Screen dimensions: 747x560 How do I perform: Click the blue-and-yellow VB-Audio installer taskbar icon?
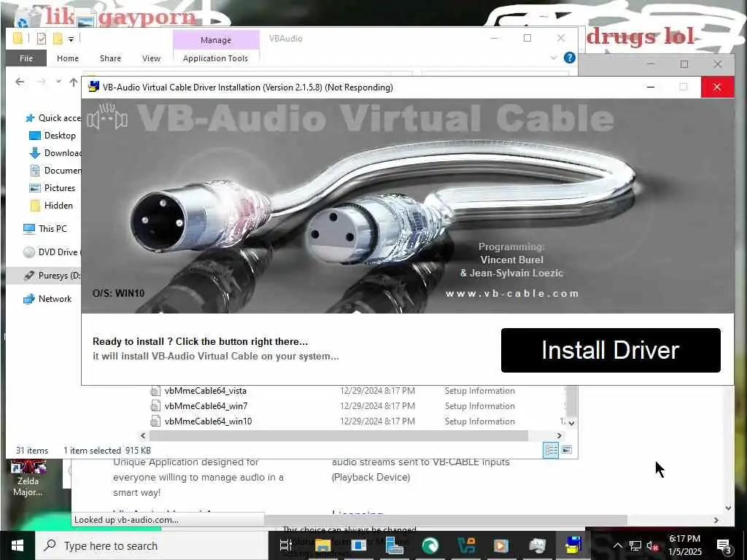[573, 545]
